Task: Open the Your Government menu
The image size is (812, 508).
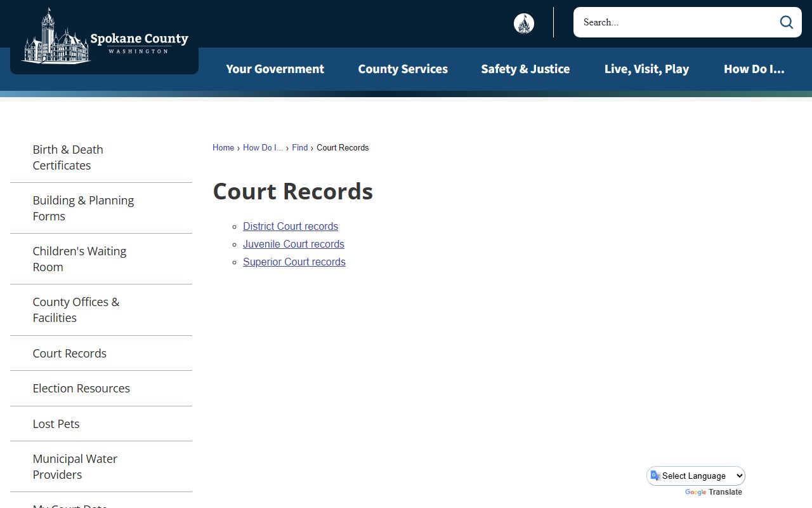Action: (x=275, y=69)
